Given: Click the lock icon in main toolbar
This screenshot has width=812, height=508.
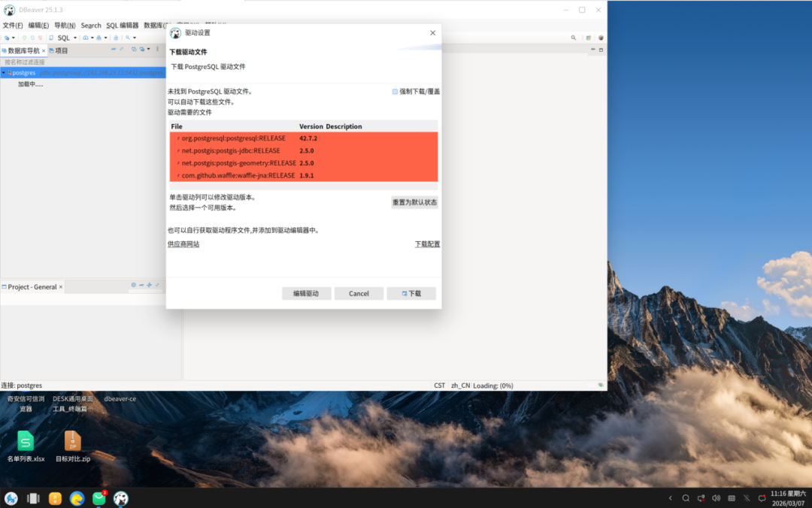Looking at the screenshot, I should [x=116, y=38].
